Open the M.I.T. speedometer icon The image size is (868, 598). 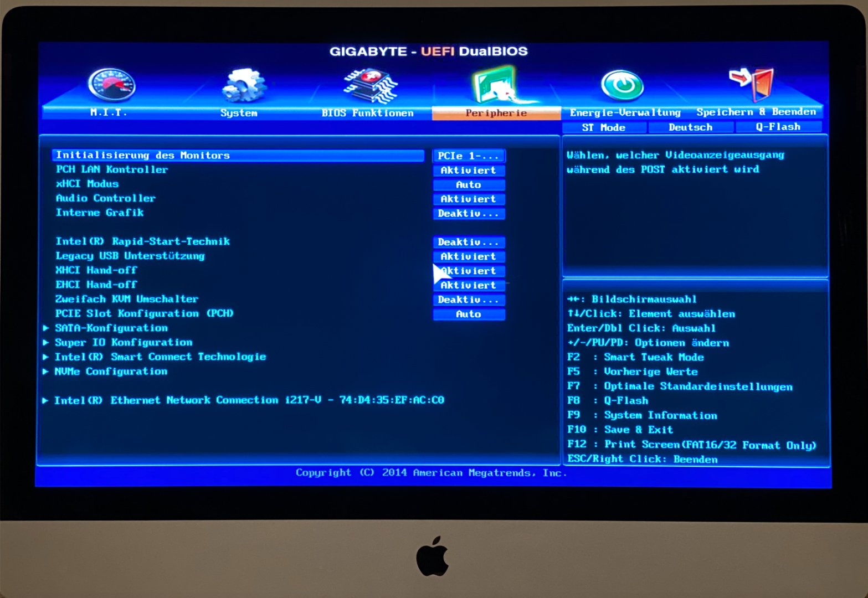111,85
